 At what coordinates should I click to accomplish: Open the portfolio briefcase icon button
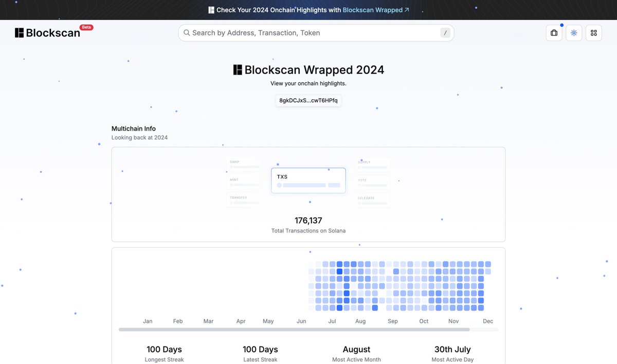pos(554,33)
